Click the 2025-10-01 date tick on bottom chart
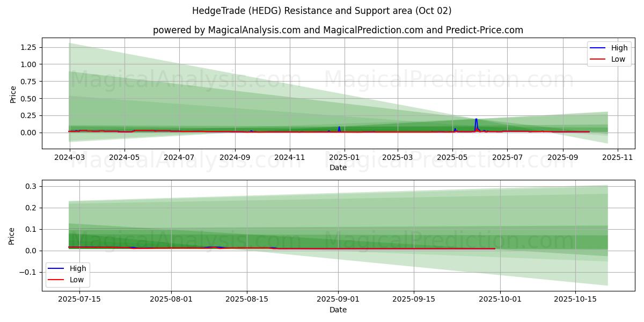 [500, 299]
